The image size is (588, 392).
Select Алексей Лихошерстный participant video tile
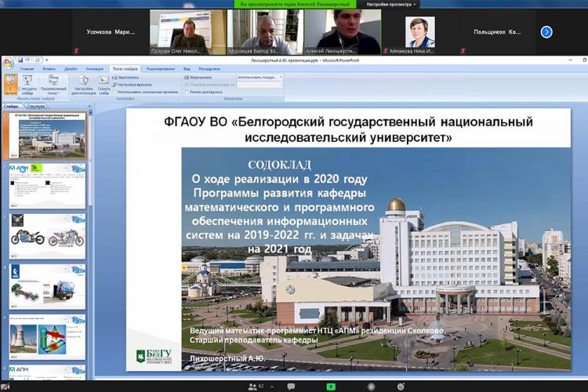pos(343,32)
